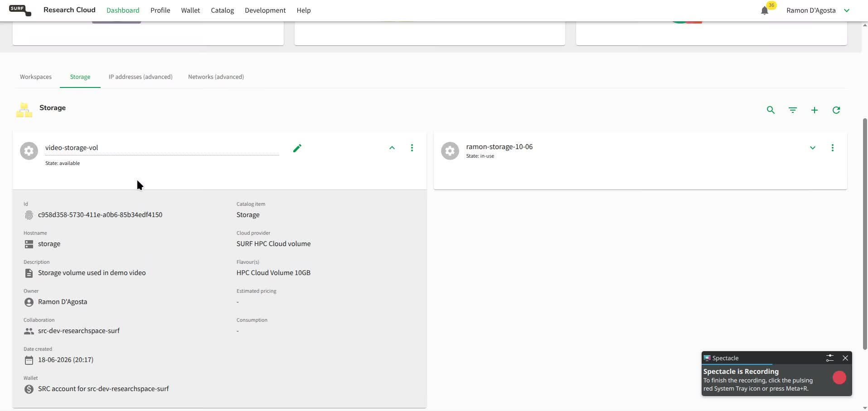This screenshot has height=411, width=868.
Task: Open Spectacle notification settings icon
Action: coord(830,358)
